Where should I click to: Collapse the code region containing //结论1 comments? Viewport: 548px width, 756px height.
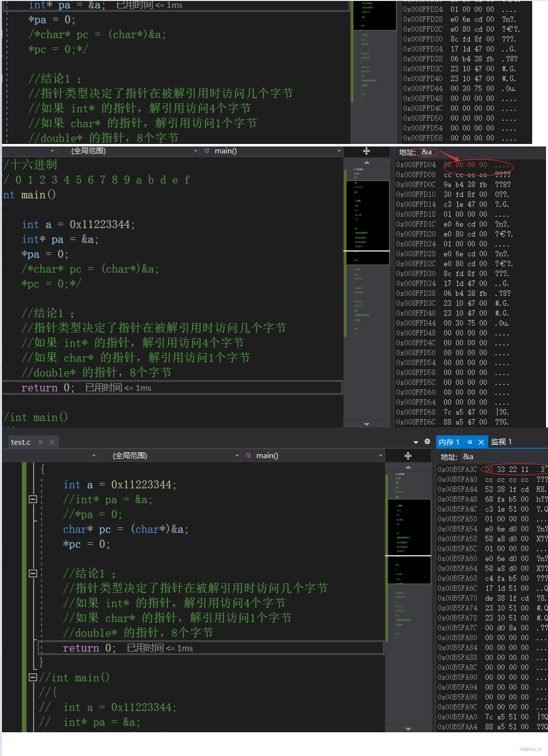tap(33, 573)
